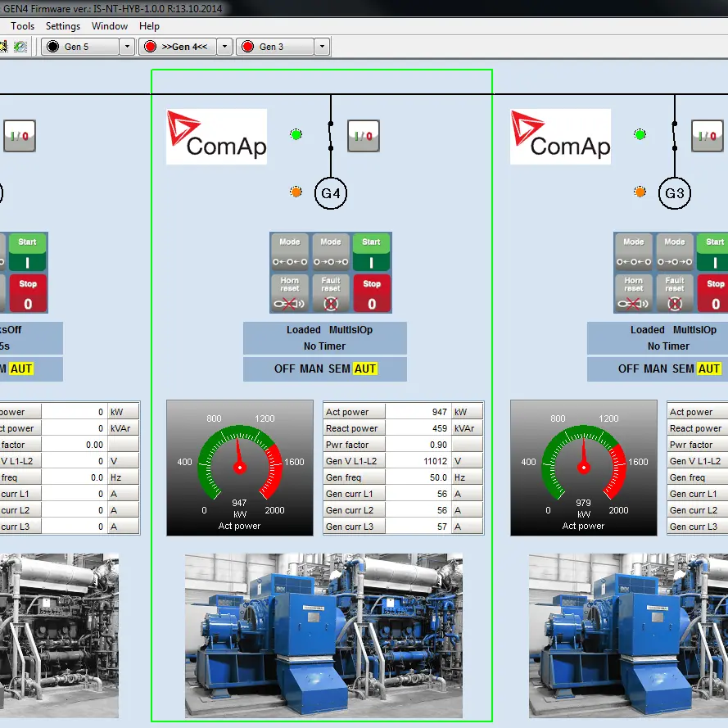Open the Settings menu
Image resolution: width=728 pixels, height=728 pixels.
point(63,26)
